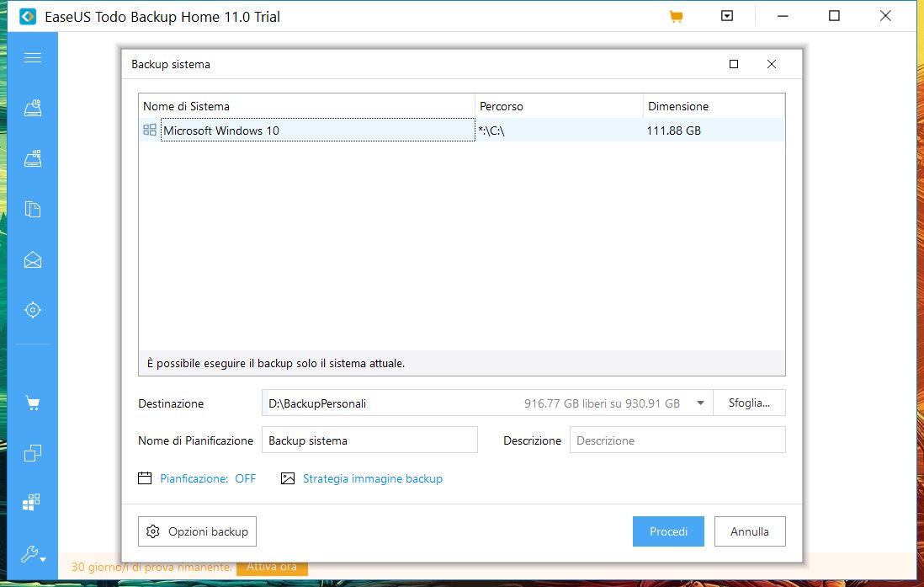The height and width of the screenshot is (587, 924).
Task: Open the title bar dropdown menu icon
Action: point(726,16)
